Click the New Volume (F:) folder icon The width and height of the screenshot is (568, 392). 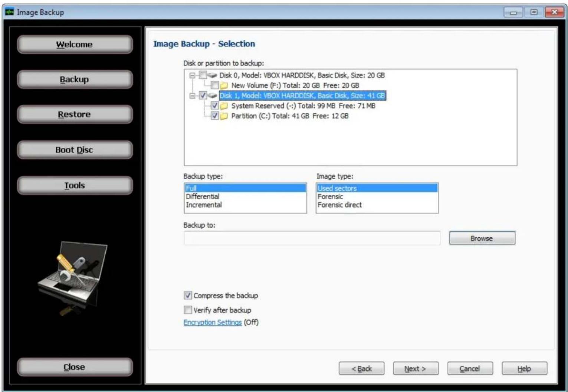pyautogui.click(x=224, y=86)
